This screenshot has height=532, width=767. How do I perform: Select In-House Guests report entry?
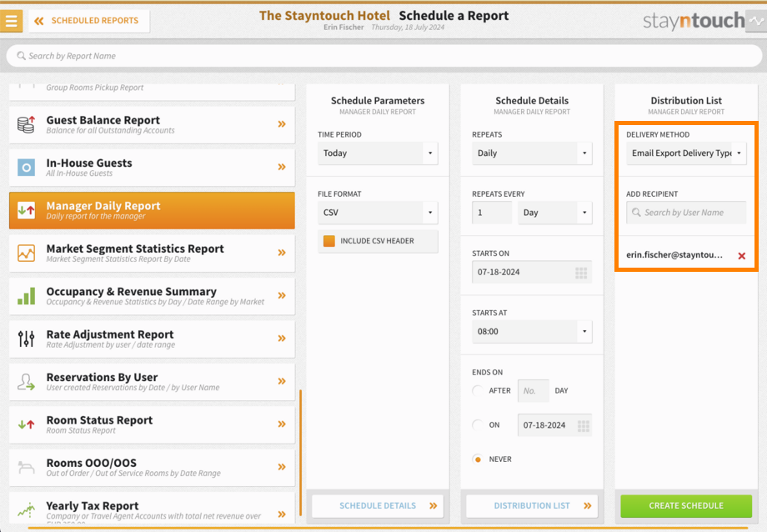(152, 168)
